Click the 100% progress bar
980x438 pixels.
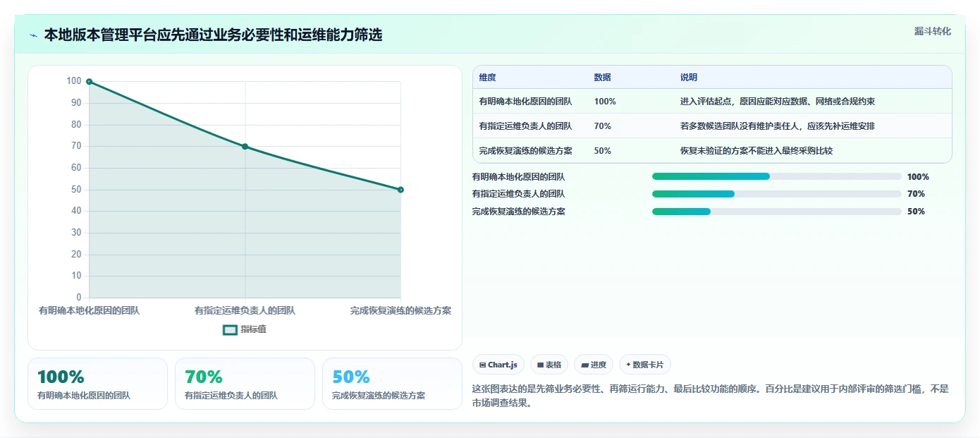coord(777,176)
